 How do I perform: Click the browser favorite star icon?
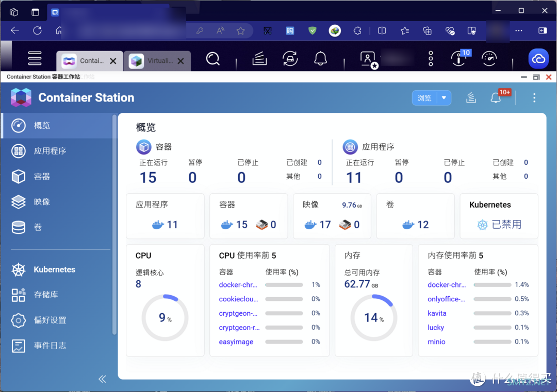coord(240,31)
